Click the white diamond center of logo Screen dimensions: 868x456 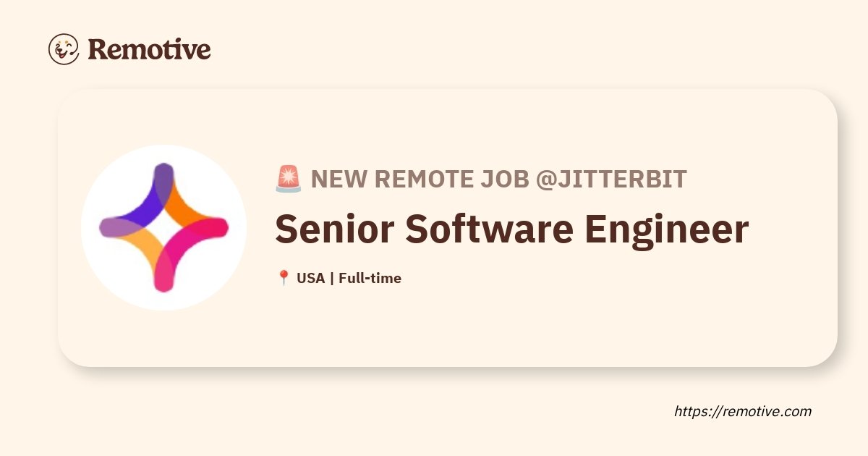tap(164, 227)
